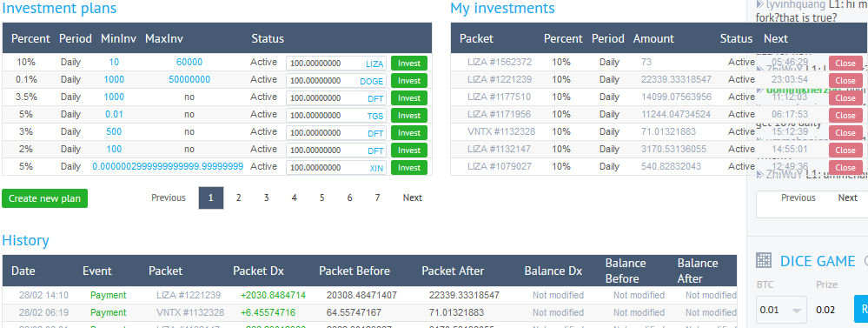Close investment packet LIZA #1079027
The height and width of the screenshot is (328, 868).
click(845, 168)
